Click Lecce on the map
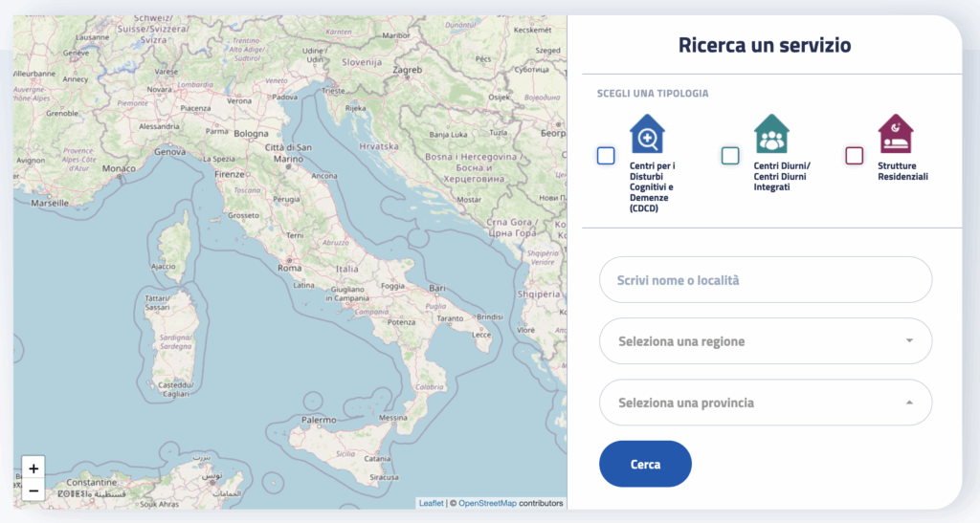 point(481,335)
